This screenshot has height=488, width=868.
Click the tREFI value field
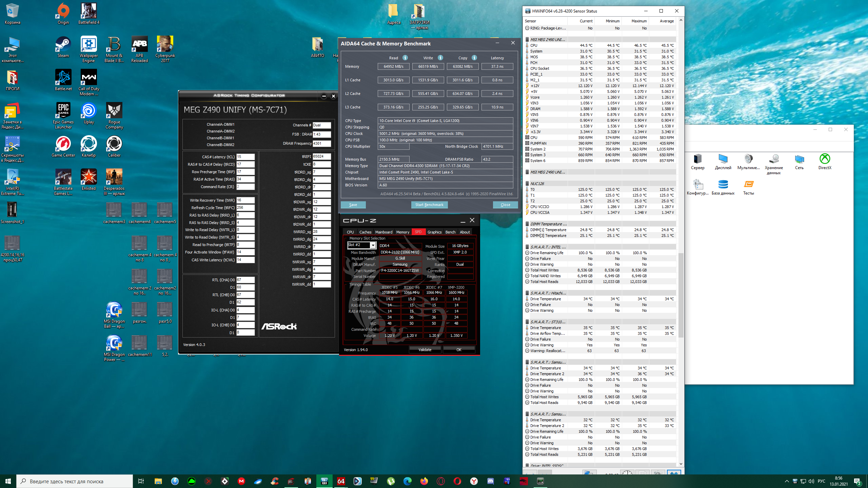pyautogui.click(x=321, y=157)
